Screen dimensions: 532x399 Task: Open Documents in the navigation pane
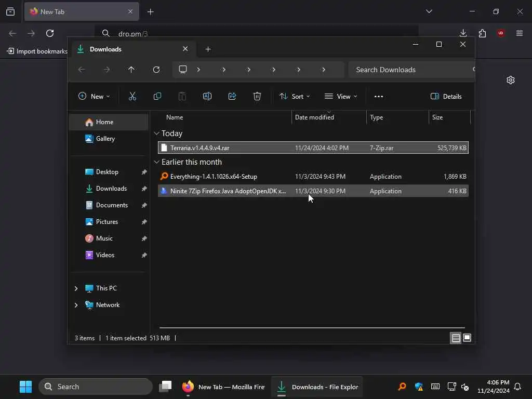tap(109, 205)
